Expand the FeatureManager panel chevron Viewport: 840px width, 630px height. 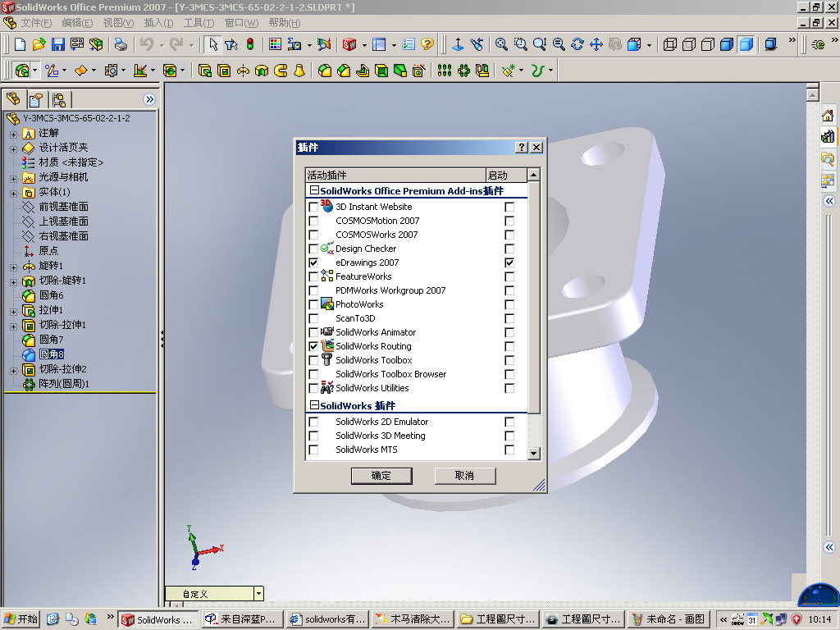[149, 99]
